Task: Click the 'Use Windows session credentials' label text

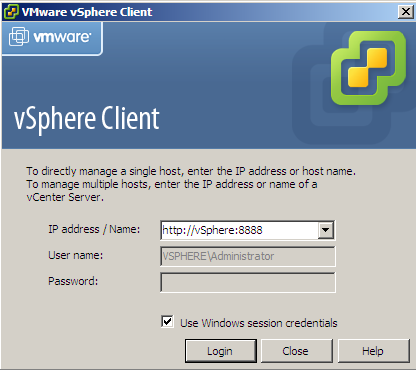Action: (259, 323)
